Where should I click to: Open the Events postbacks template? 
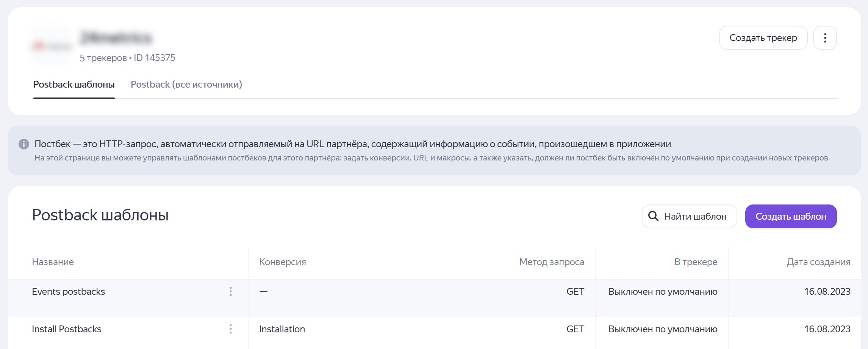pos(68,292)
